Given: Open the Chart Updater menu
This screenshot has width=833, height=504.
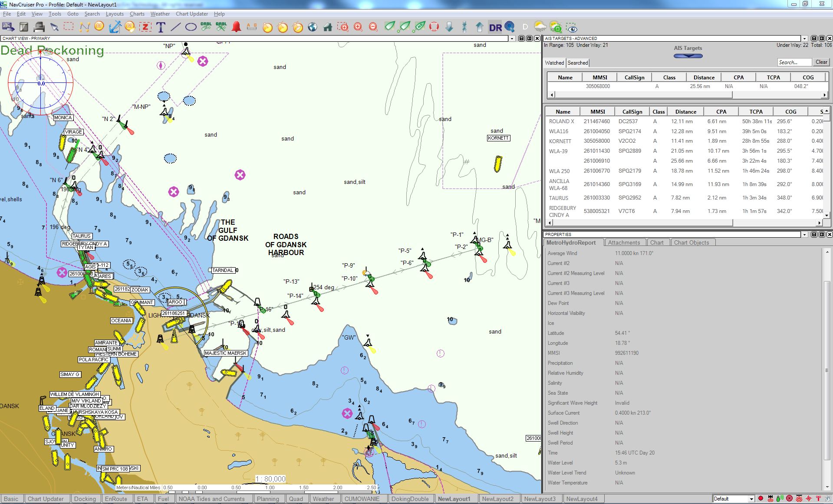Looking at the screenshot, I should (x=192, y=14).
